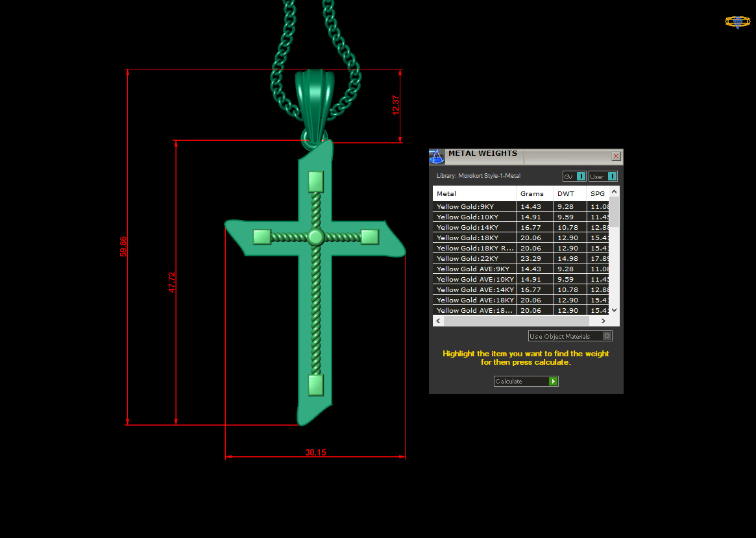Sort by the Grams column header

click(535, 194)
